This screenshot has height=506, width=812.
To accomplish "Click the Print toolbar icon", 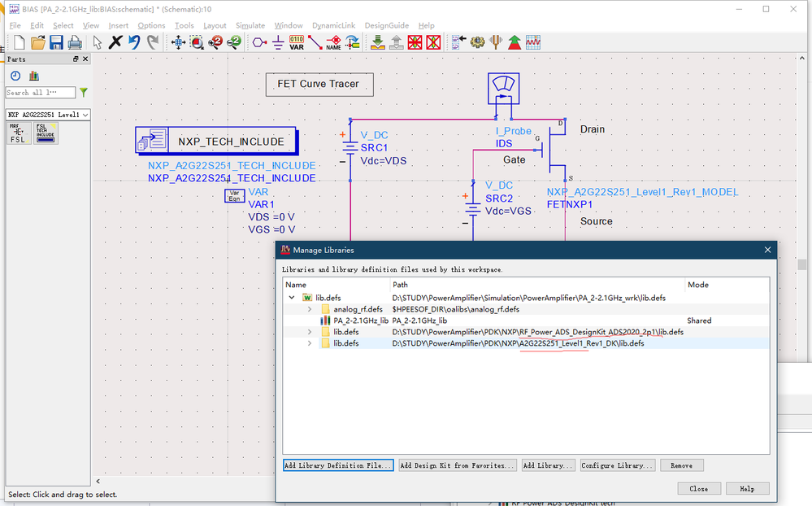I will click(x=74, y=42).
